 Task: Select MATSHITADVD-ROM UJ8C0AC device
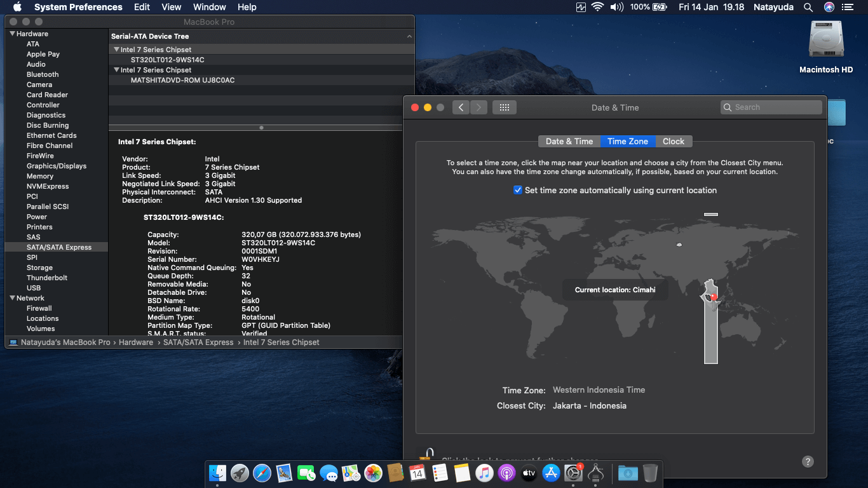(x=182, y=80)
